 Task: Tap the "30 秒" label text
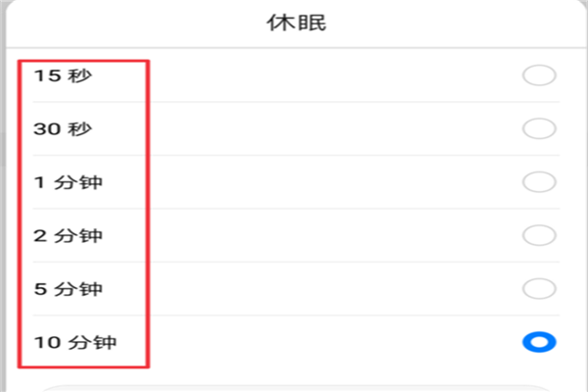(64, 128)
